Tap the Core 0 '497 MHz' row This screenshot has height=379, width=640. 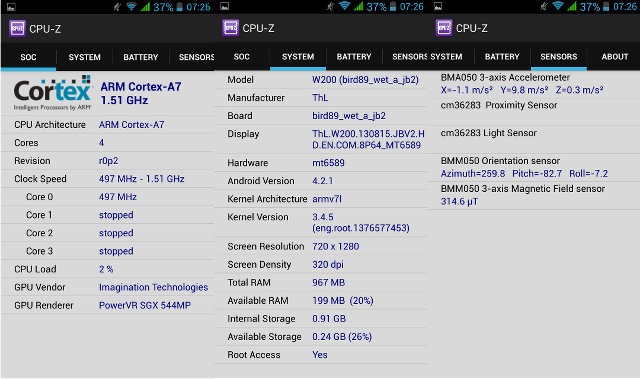pos(107,197)
